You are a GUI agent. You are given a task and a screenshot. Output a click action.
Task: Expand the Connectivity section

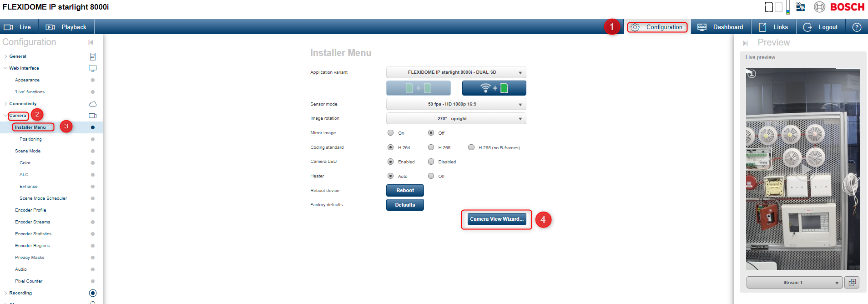tap(5, 104)
